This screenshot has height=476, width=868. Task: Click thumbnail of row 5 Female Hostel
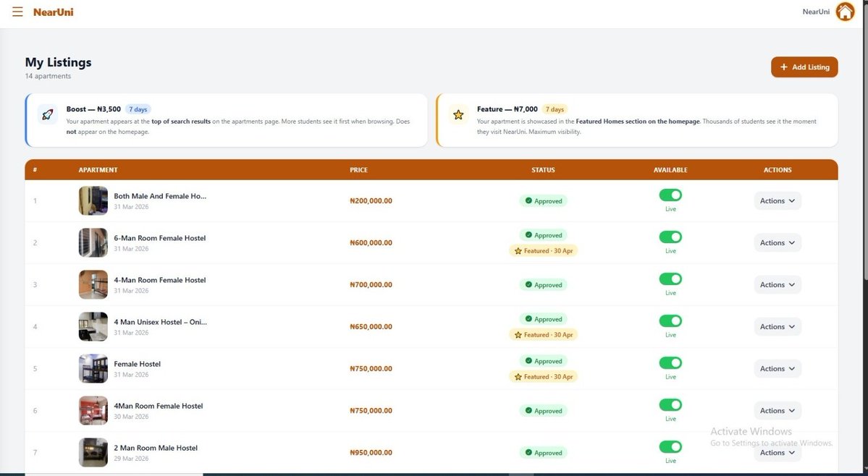pyautogui.click(x=93, y=369)
